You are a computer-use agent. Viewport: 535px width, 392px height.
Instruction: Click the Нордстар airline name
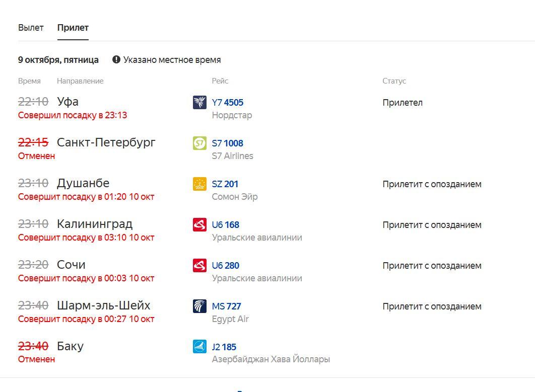[x=232, y=115]
